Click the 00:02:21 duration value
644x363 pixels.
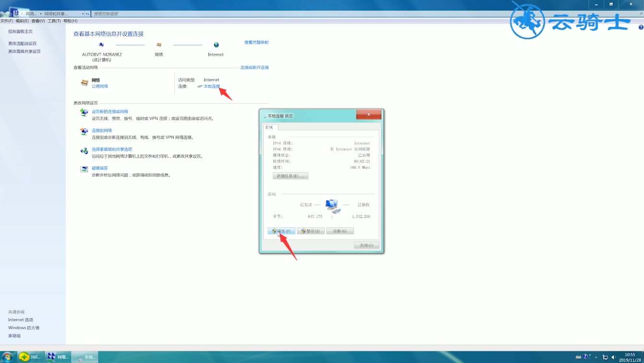pyautogui.click(x=362, y=162)
